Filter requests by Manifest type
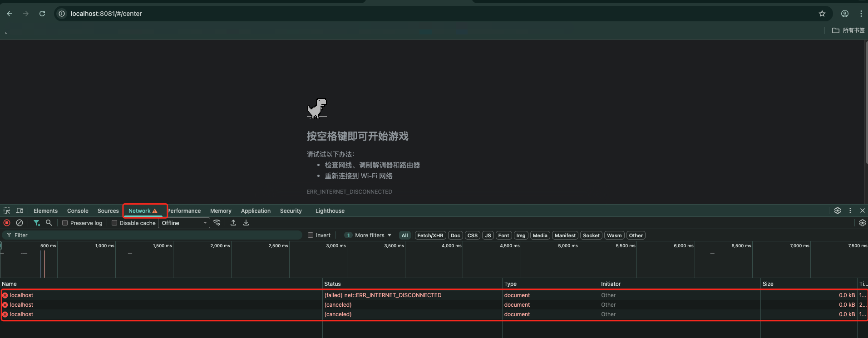The image size is (868, 338). (565, 235)
